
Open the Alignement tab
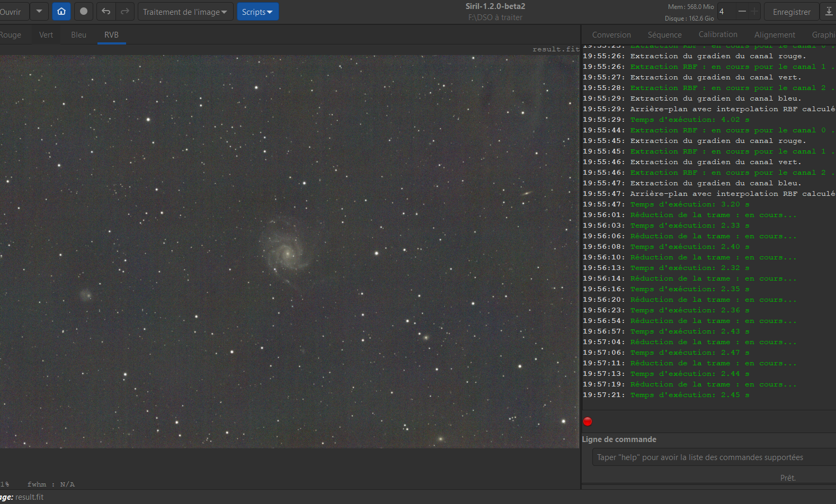coord(775,35)
